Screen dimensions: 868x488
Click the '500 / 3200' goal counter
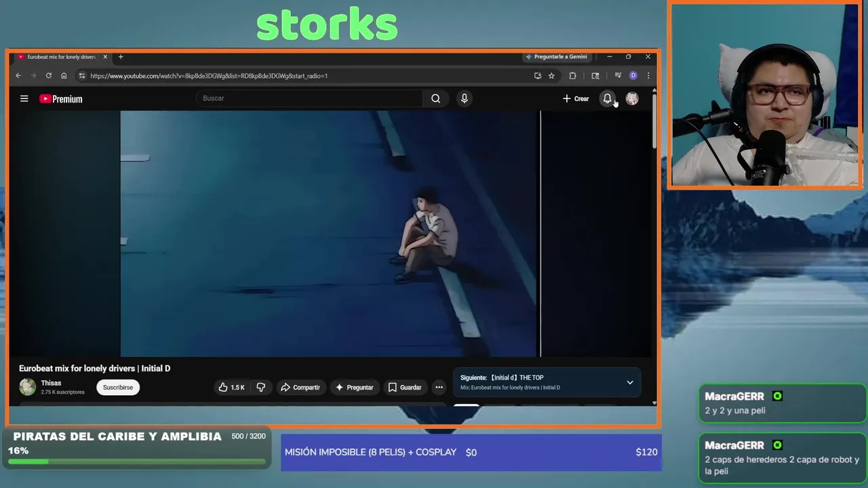coord(249,436)
